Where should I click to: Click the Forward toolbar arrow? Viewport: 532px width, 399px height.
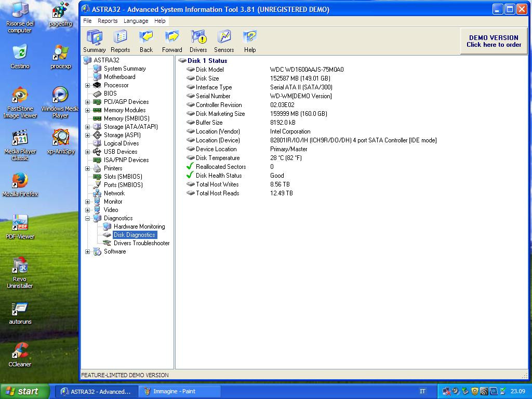pos(172,41)
